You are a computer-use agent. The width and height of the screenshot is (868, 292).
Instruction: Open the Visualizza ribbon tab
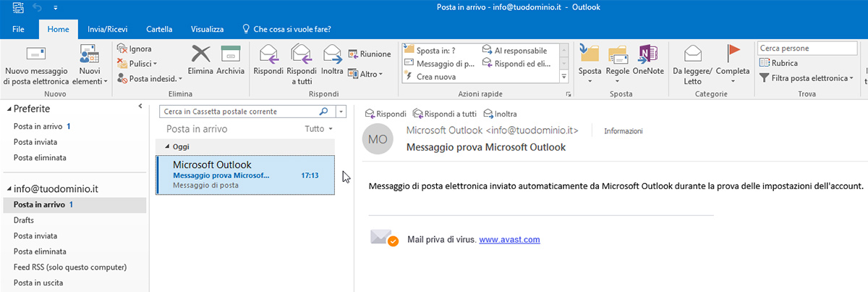point(207,30)
